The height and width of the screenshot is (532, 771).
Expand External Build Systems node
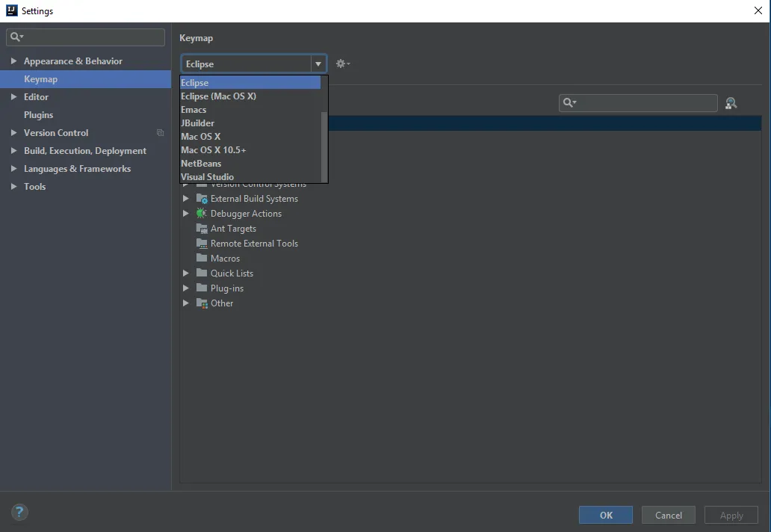coord(186,199)
